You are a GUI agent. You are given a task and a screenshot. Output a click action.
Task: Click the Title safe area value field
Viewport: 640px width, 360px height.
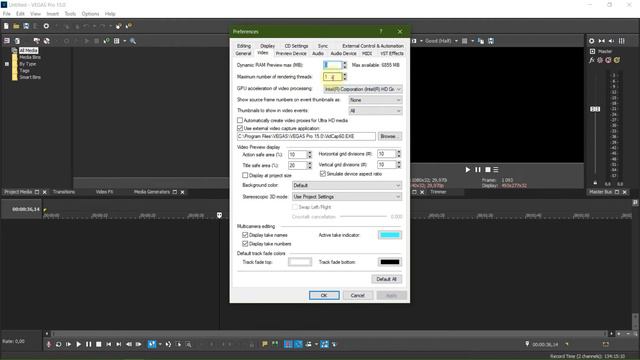tap(297, 165)
